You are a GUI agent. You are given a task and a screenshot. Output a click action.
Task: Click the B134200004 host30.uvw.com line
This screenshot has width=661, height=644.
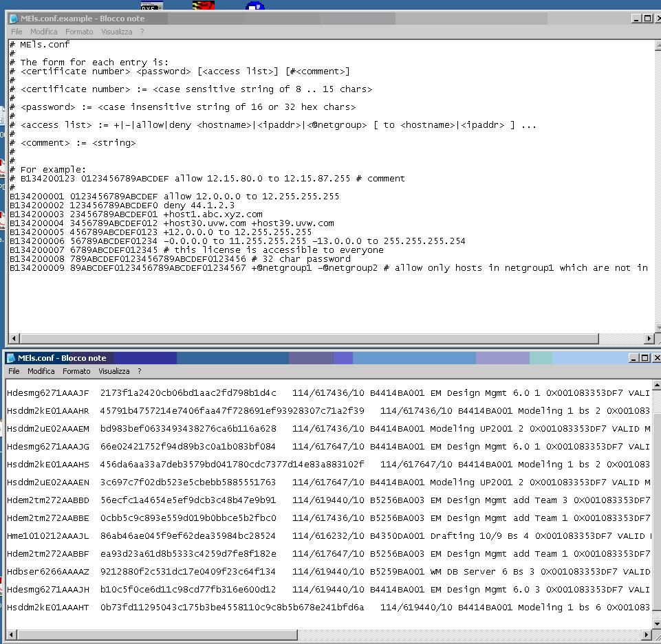pyautogui.click(x=171, y=223)
